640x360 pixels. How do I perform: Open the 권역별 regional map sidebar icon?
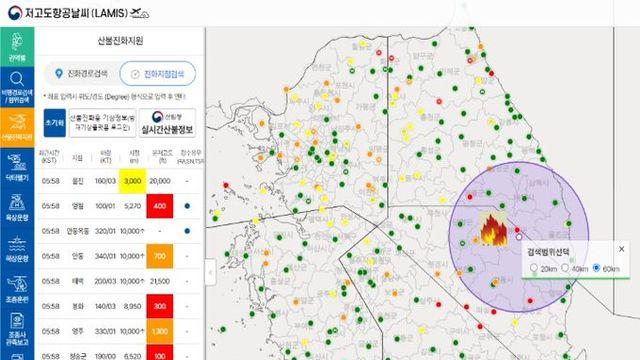(17, 47)
